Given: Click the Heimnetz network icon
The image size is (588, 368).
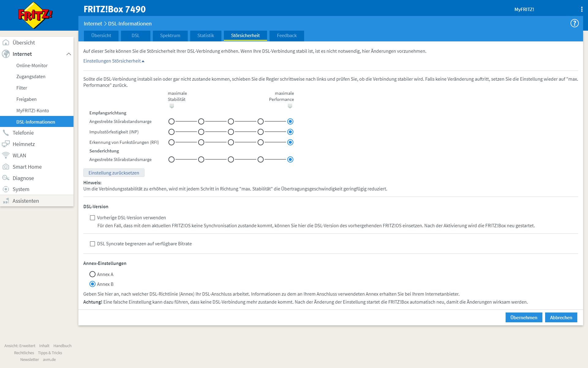Looking at the screenshot, I should (x=6, y=144).
